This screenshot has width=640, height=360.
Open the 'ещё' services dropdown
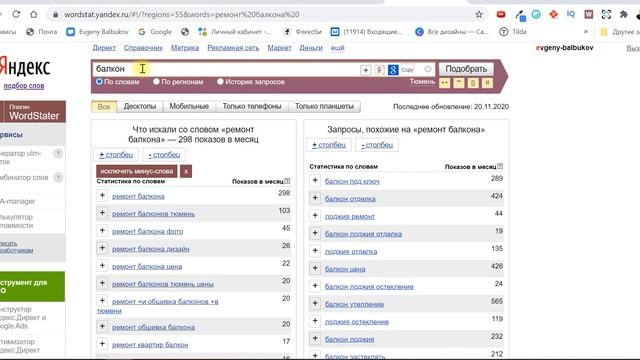337,48
